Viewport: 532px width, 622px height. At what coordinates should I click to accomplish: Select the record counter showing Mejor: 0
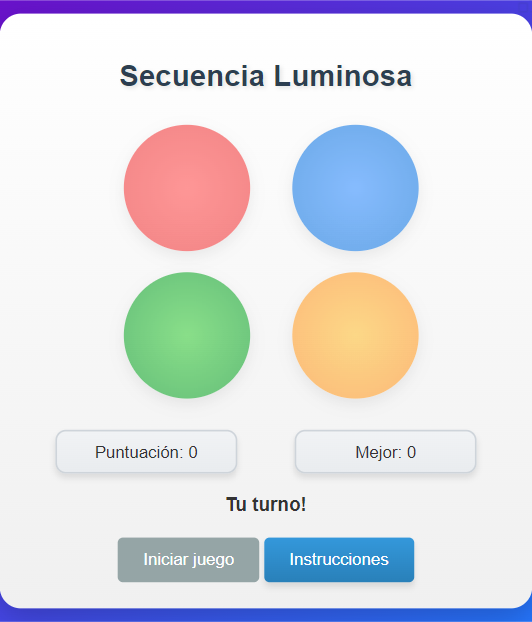point(386,451)
